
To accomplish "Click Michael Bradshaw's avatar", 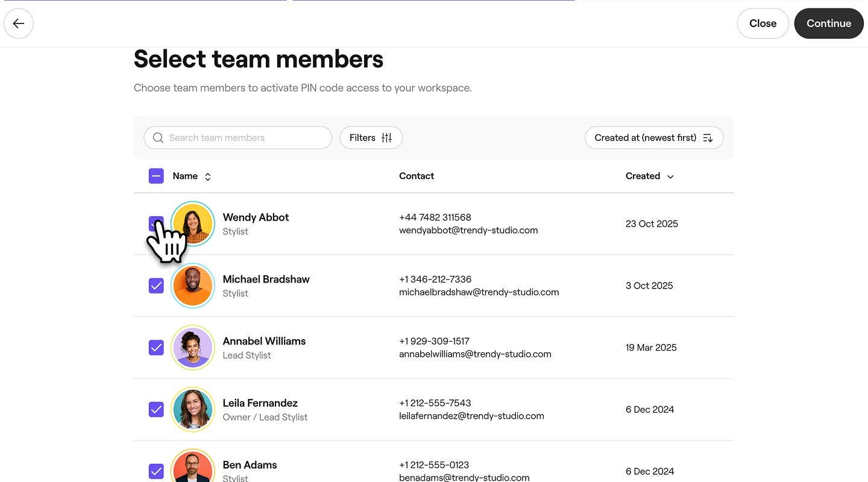I will (x=193, y=286).
